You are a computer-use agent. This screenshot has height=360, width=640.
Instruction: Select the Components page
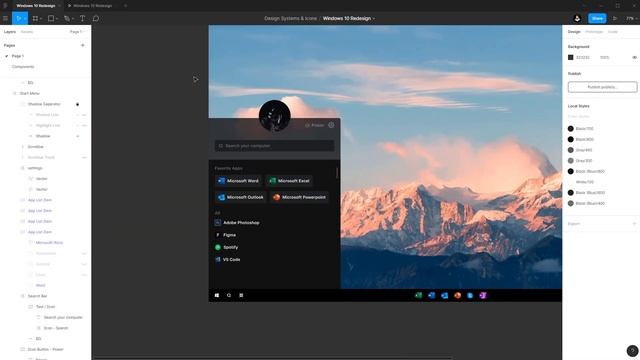[23, 67]
